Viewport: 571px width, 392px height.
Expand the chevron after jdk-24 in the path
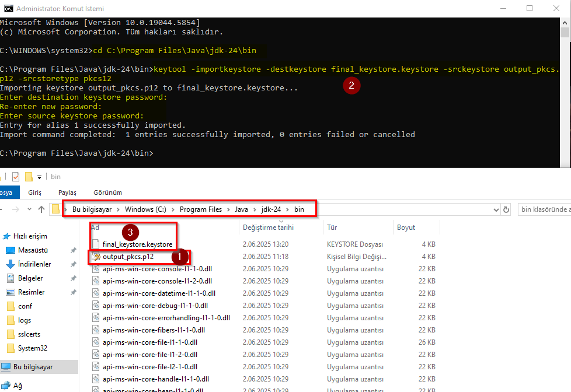tap(288, 209)
